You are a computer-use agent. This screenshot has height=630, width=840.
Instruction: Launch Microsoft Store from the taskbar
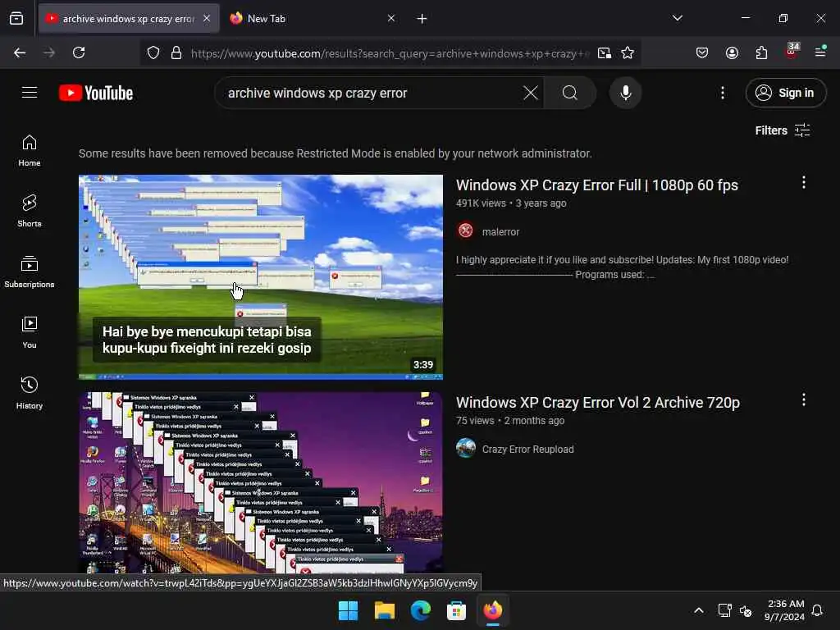pos(456,610)
